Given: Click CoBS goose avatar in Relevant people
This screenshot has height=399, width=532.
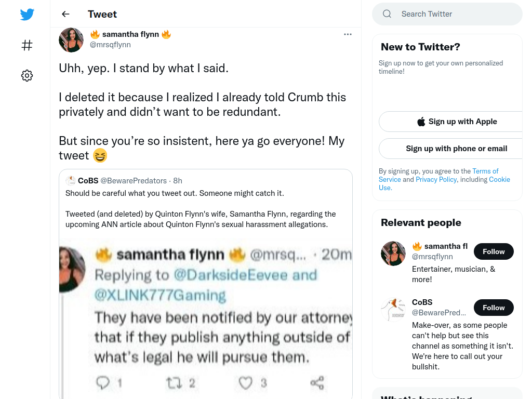Looking at the screenshot, I should (x=393, y=310).
